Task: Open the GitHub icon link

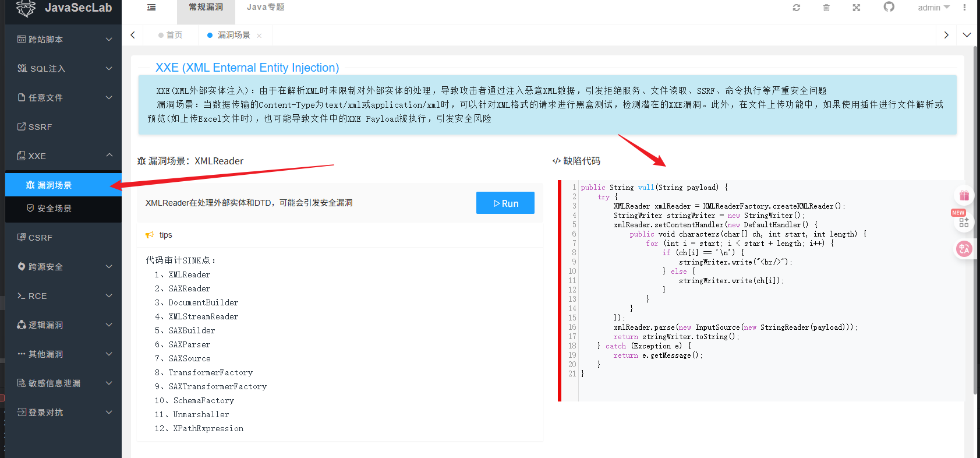Action: pyautogui.click(x=889, y=7)
